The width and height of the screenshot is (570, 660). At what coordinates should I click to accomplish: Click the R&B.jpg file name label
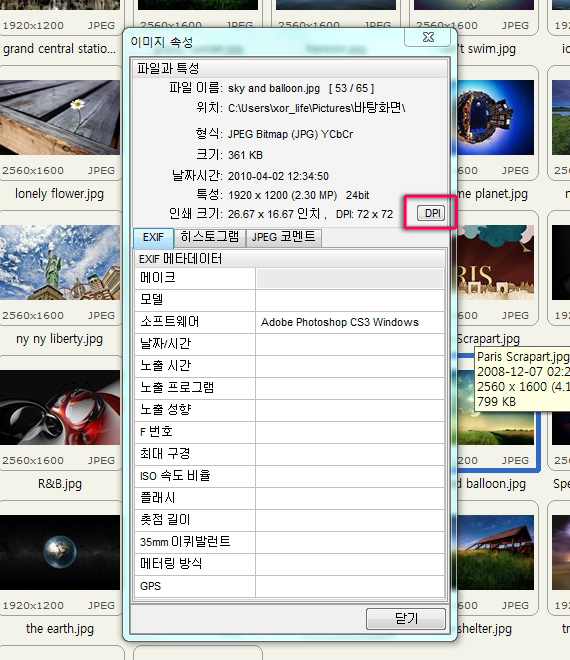[60, 484]
